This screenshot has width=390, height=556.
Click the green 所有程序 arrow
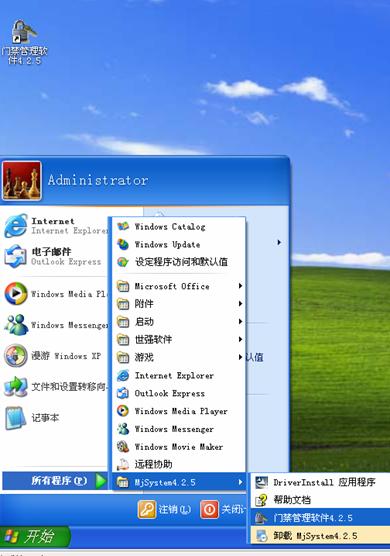coord(101,481)
